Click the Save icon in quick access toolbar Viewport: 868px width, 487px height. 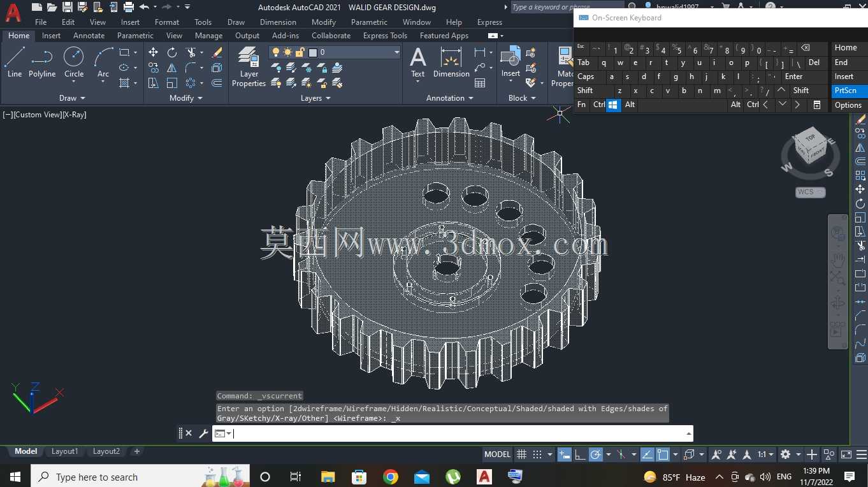(x=68, y=7)
